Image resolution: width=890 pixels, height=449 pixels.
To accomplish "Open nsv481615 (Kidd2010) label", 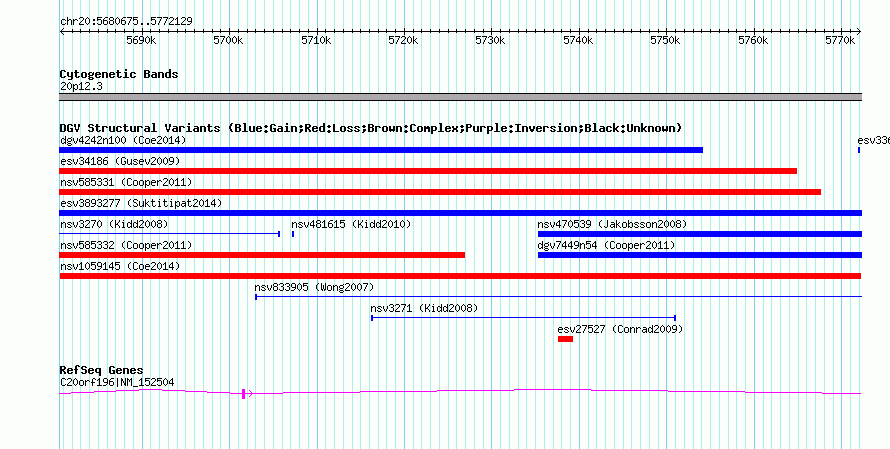I will click(x=351, y=224).
